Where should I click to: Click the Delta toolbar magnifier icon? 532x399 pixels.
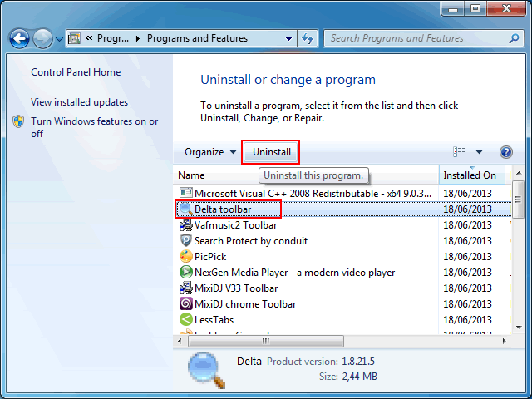tap(185, 209)
